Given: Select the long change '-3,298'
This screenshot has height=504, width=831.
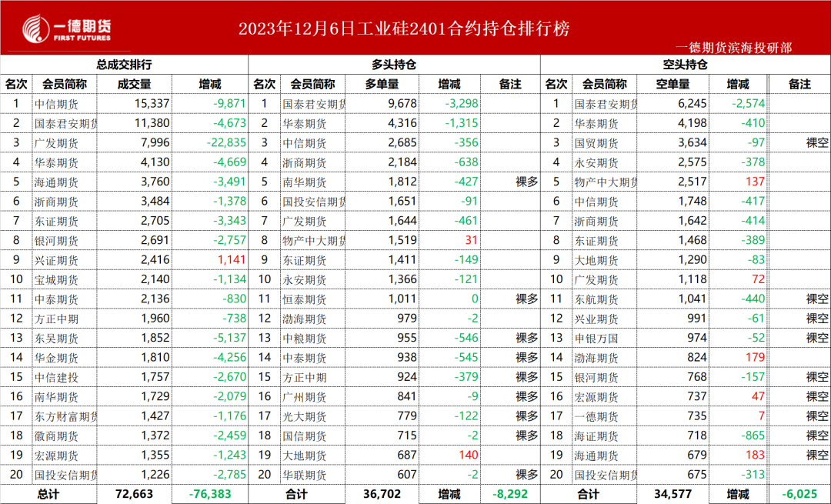Looking at the screenshot, I should click(x=462, y=103).
